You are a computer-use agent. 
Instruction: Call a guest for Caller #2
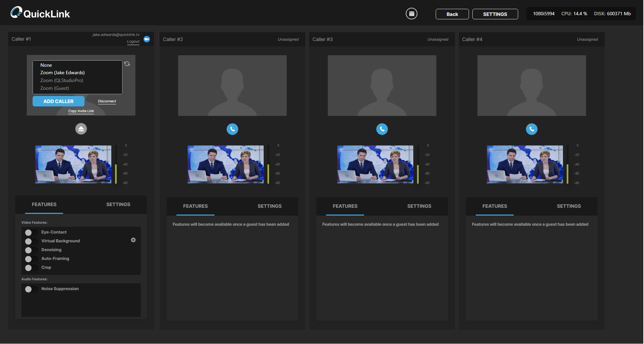232,129
